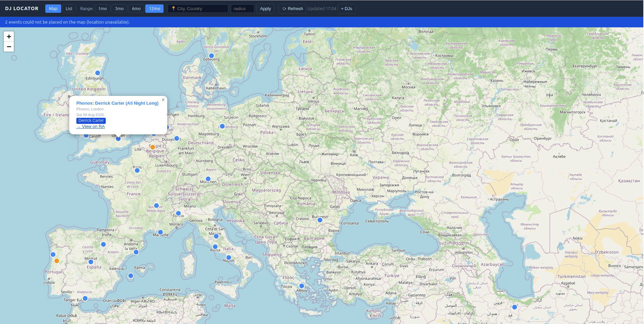Select the orange marker in Portugal
Viewport: 644px width, 324px height.
57,261
